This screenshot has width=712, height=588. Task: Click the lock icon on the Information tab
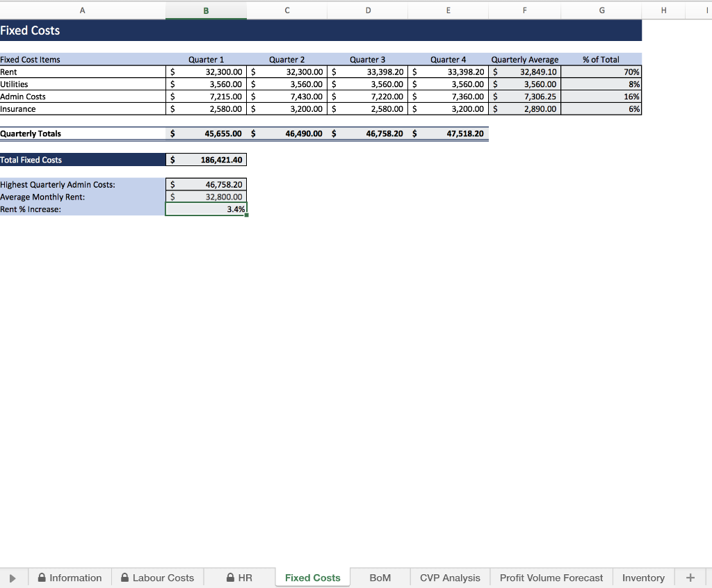[x=43, y=578]
